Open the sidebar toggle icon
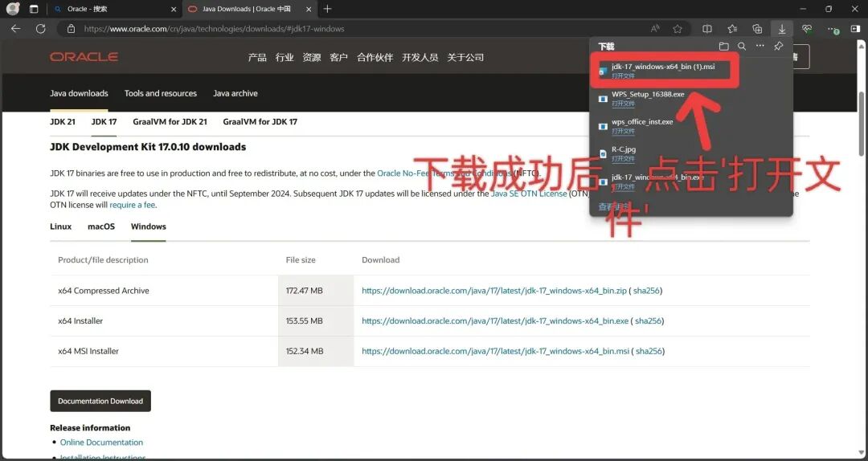The width and height of the screenshot is (868, 461). point(855,29)
